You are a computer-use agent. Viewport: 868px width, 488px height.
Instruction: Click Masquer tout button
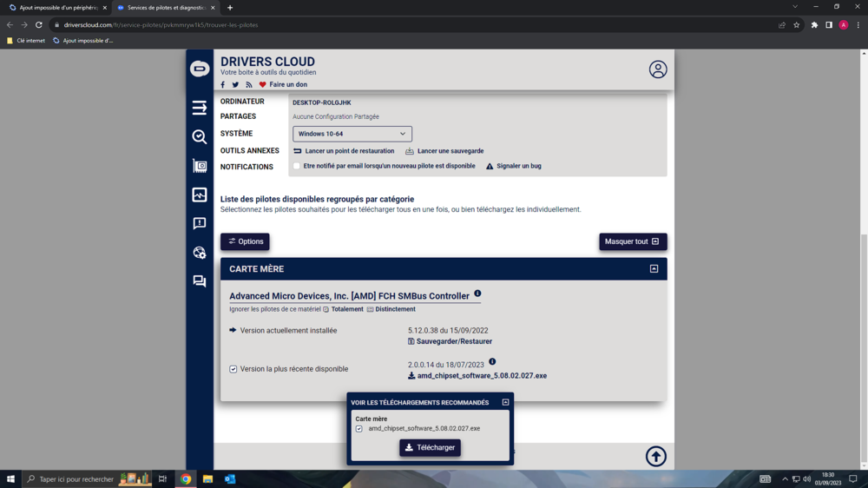click(x=633, y=241)
